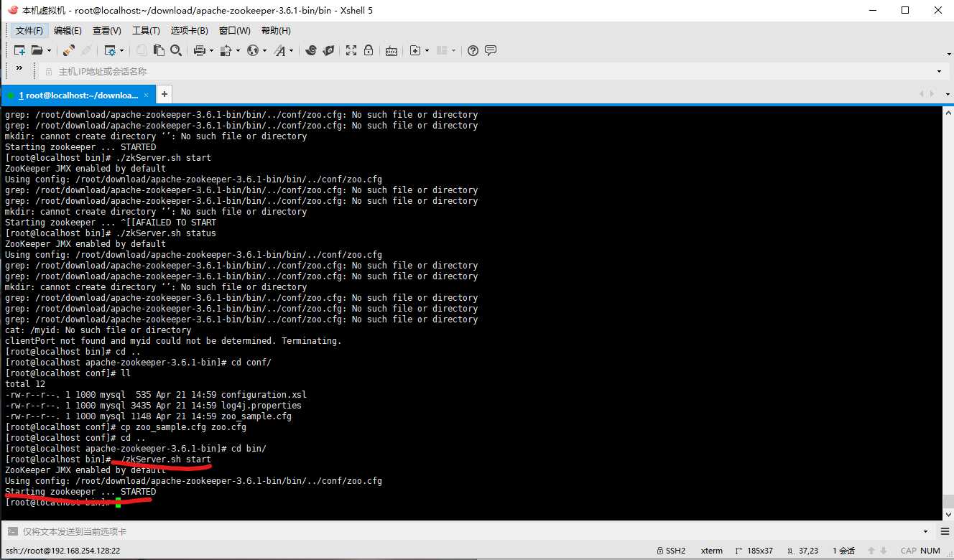Screen dimensions: 954x560
Task: Open the 工具(T) menu
Action: (146, 31)
